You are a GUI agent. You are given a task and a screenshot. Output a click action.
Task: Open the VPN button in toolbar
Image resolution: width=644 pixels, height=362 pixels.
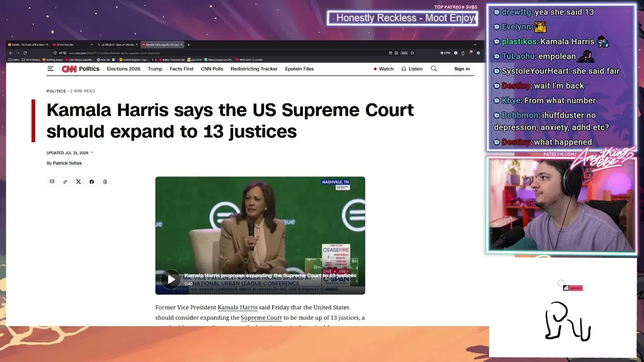445,53
